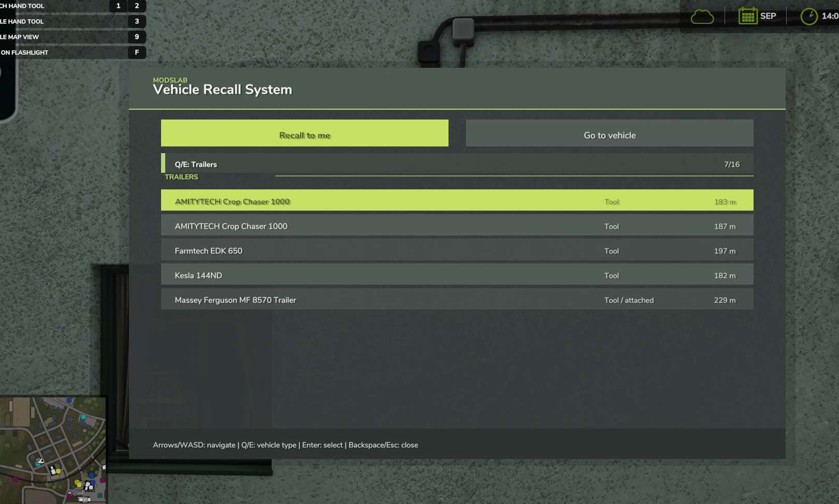Screen dimensions: 839x504
Task: Open the Q/E: Trailers vehicle type selector
Action: 196,164
